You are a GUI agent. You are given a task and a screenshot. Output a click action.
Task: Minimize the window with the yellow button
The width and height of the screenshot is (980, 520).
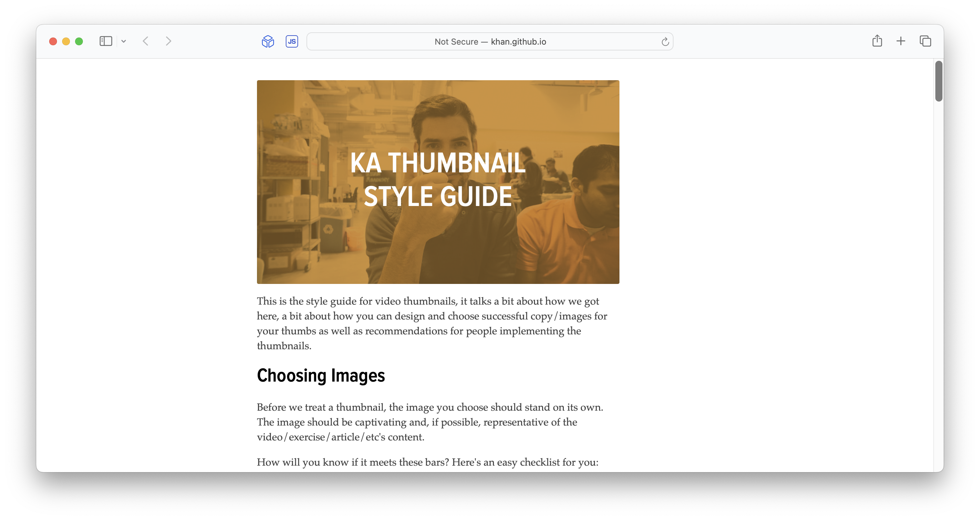click(66, 41)
